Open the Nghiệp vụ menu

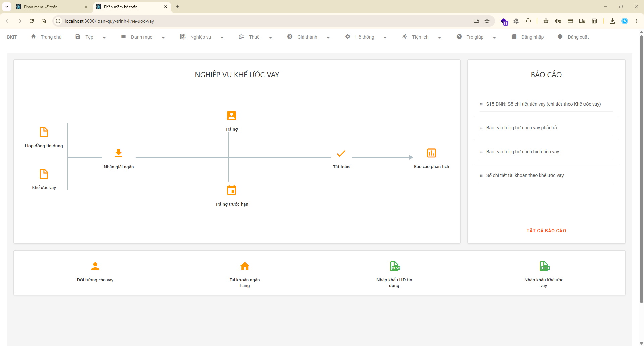[201, 37]
